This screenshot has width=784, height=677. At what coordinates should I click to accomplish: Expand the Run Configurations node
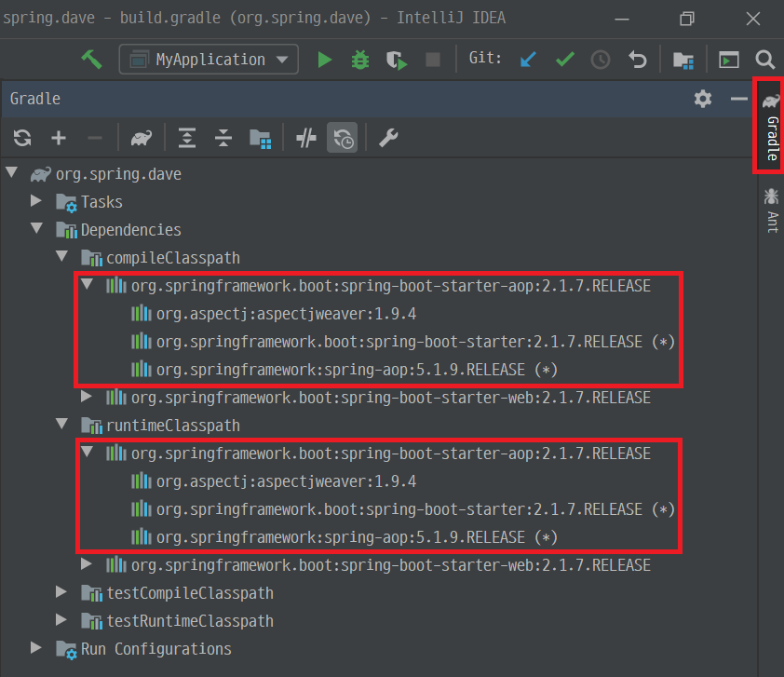[x=36, y=648]
